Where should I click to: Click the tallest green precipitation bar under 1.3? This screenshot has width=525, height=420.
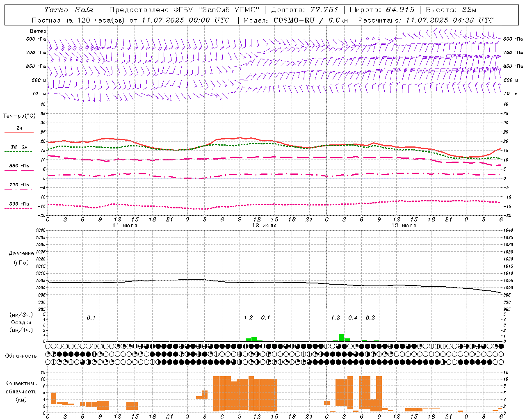pos(341,338)
